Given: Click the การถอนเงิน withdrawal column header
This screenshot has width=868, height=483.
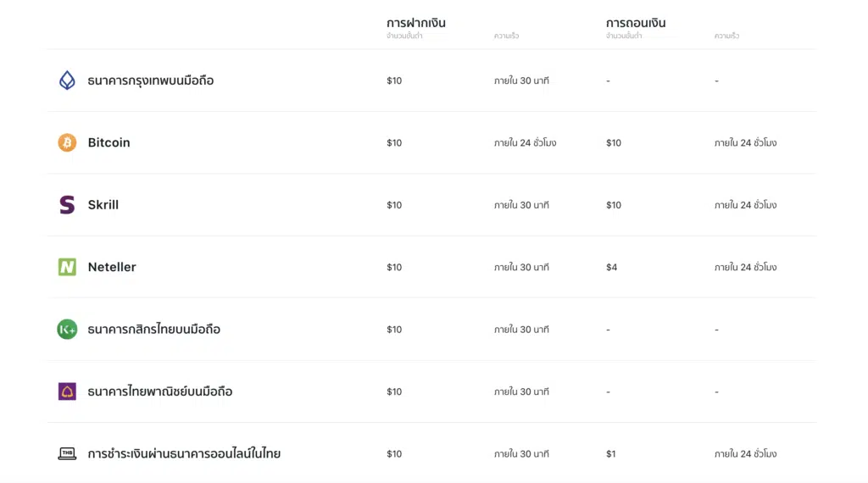Looking at the screenshot, I should tap(636, 23).
